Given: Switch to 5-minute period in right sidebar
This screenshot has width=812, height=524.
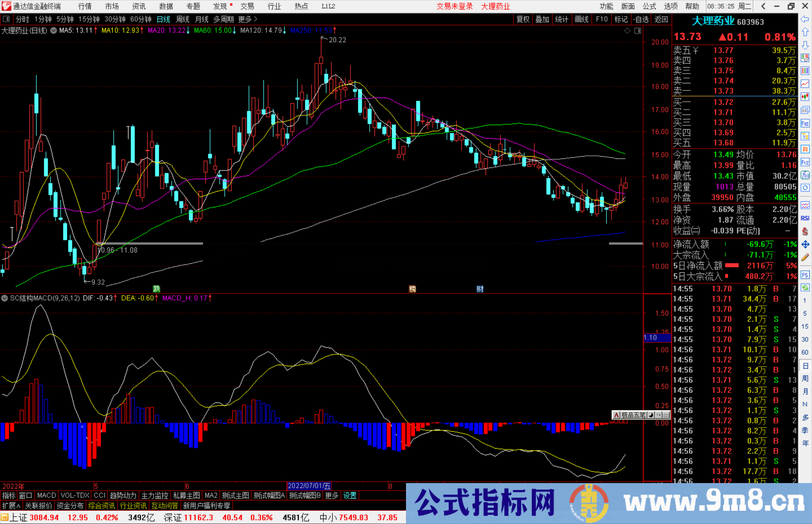Looking at the screenshot, I should pos(805,314).
